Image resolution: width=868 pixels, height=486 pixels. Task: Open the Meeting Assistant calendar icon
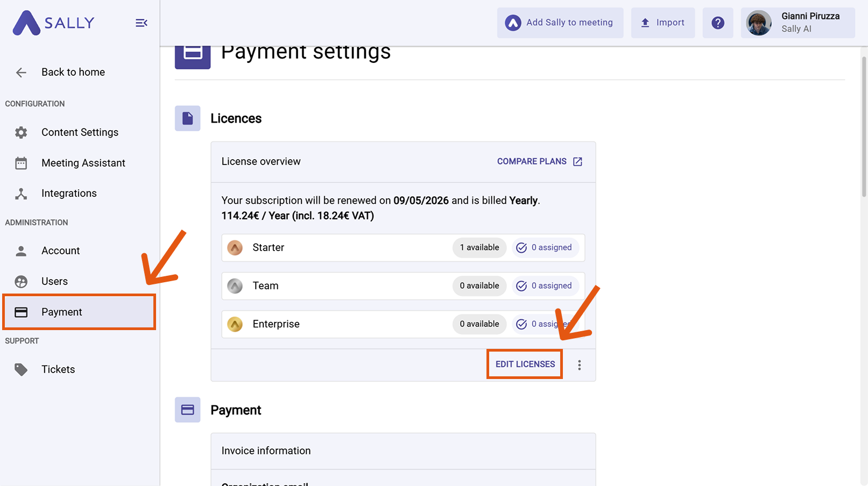pos(20,163)
